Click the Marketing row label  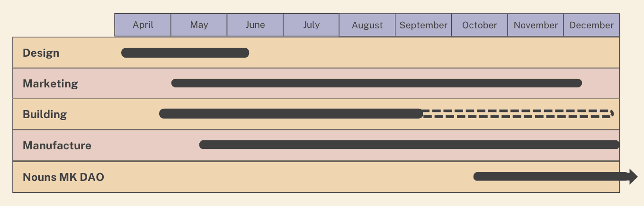pyautogui.click(x=50, y=84)
